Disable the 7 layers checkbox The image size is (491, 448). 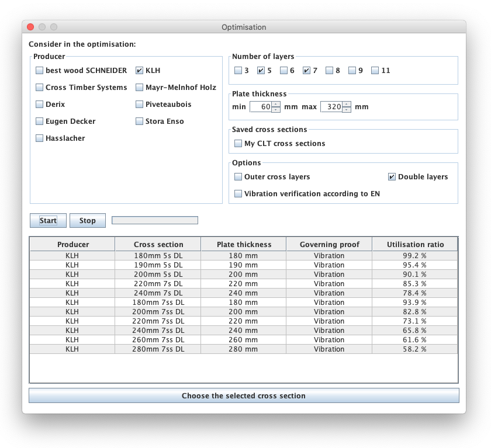pos(307,71)
